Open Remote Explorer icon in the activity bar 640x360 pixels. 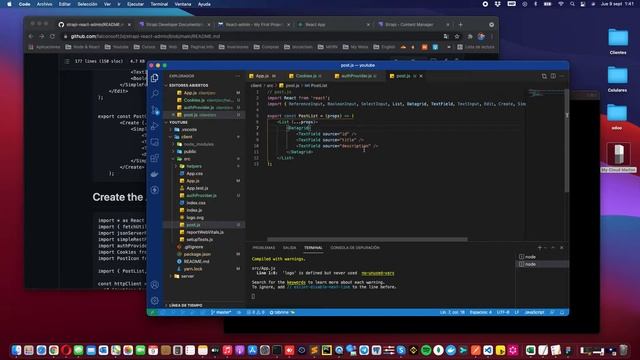[155, 142]
